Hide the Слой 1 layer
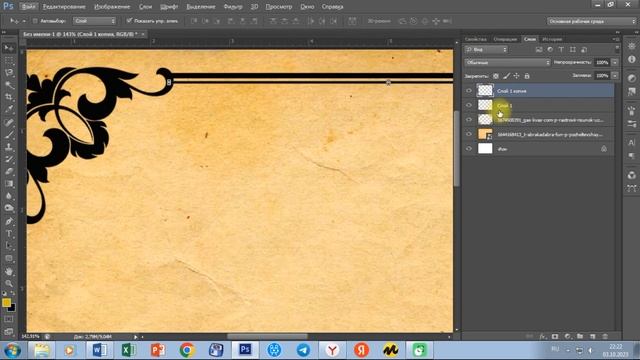Image resolution: width=640 pixels, height=360 pixels. click(469, 105)
